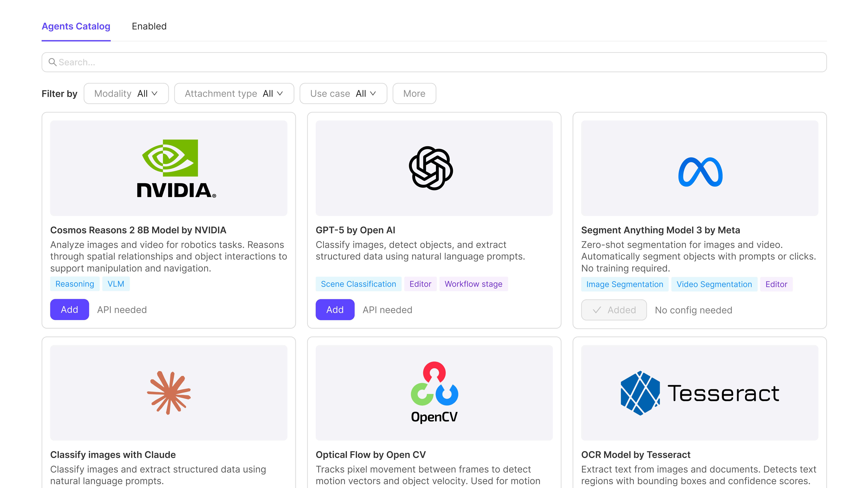Select the Agents Catalog tab

pos(76,26)
